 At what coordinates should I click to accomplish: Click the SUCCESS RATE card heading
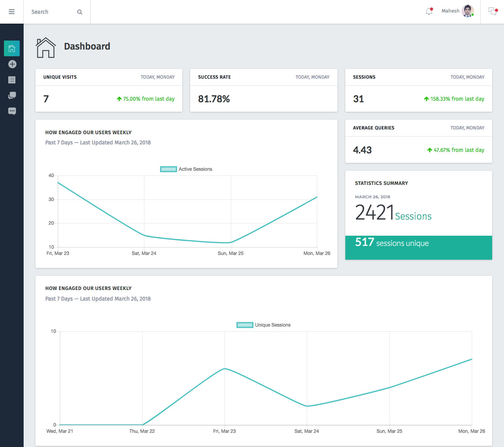(x=215, y=77)
